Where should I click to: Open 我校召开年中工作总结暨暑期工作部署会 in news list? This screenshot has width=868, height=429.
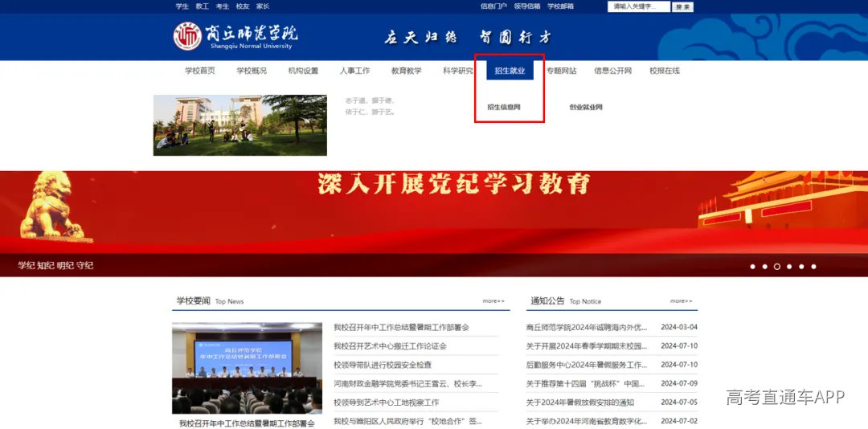click(401, 328)
